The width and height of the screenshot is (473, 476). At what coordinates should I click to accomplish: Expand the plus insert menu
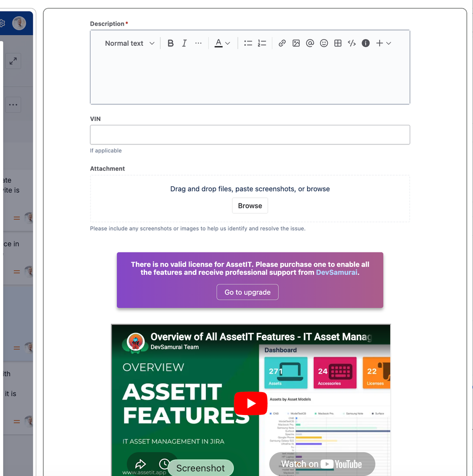click(383, 43)
